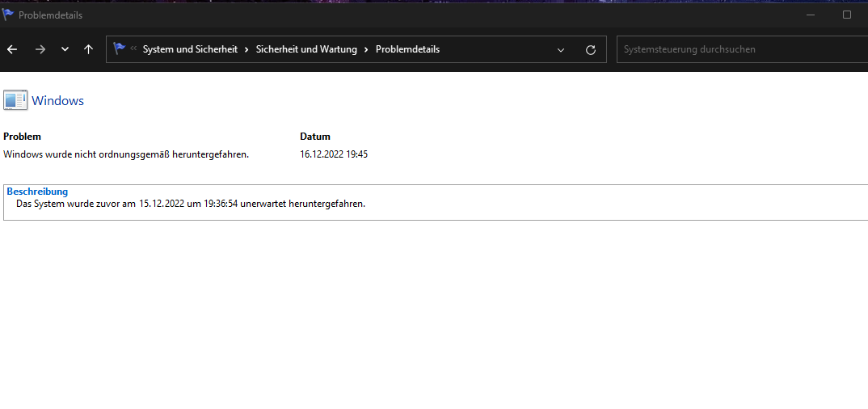
Task: Select the date '16.12.2022 19:45'
Action: point(334,154)
